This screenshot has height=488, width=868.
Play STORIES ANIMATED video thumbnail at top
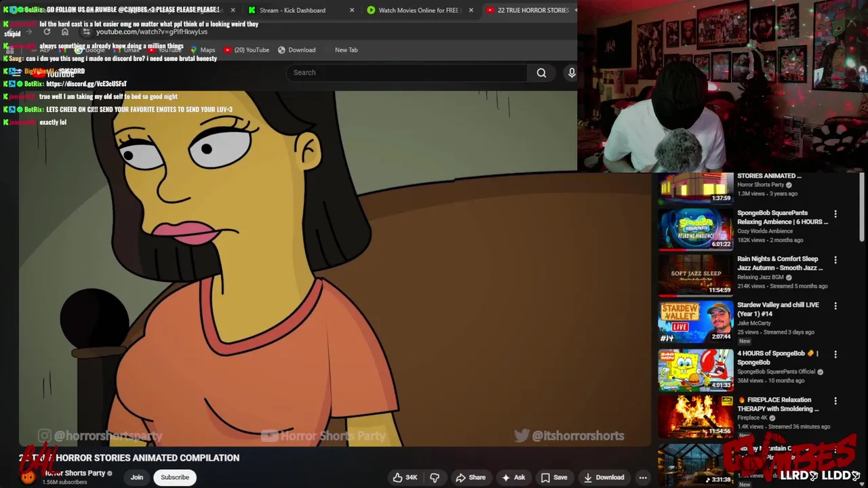(696, 188)
